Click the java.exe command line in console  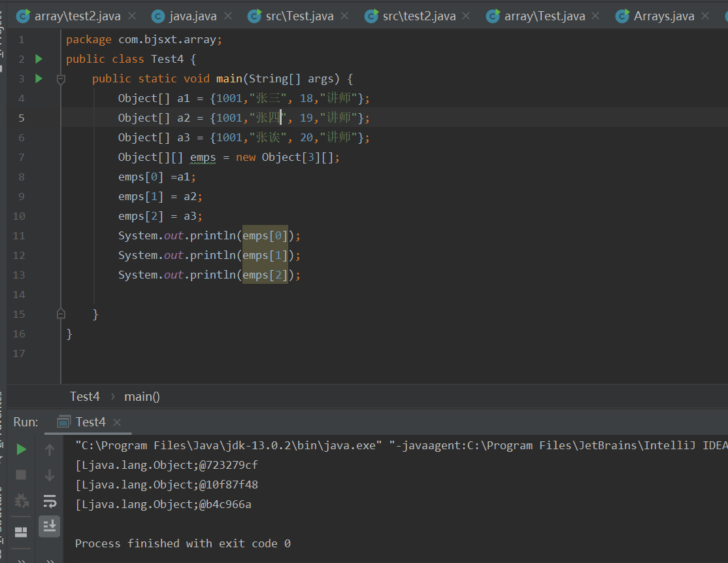pyautogui.click(x=401, y=445)
